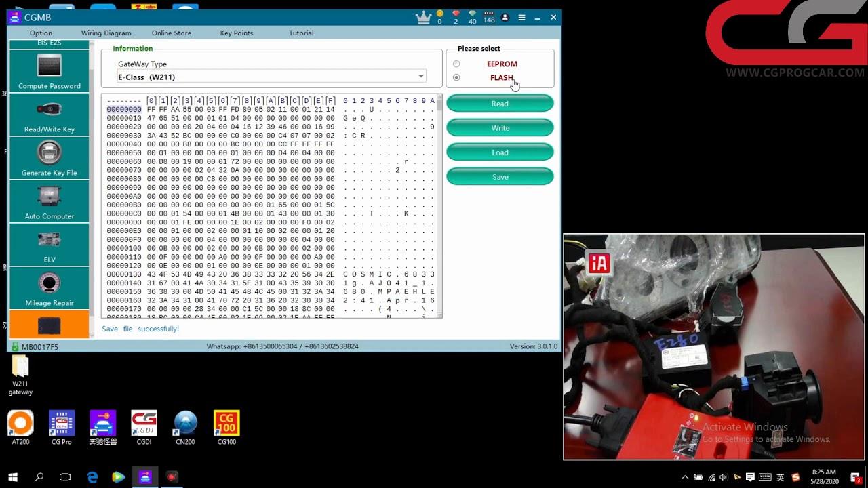This screenshot has height=488, width=868.
Task: Open the Read/Write Key tool
Action: (x=49, y=115)
